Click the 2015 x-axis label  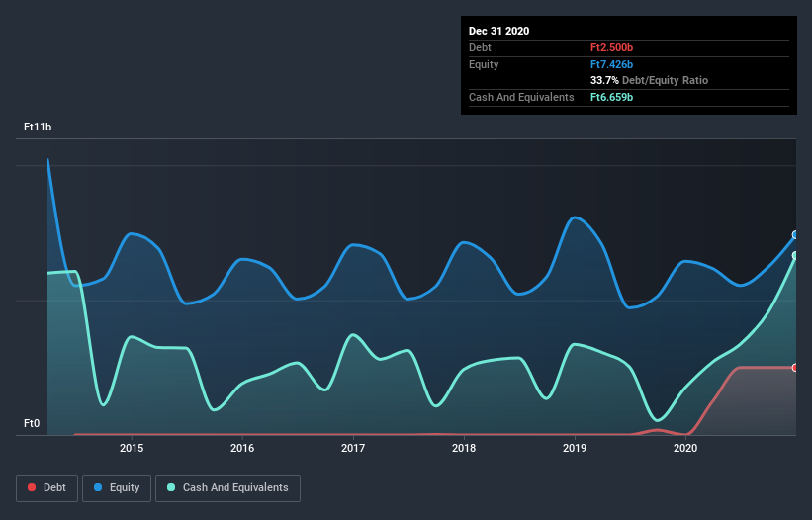[x=132, y=448]
